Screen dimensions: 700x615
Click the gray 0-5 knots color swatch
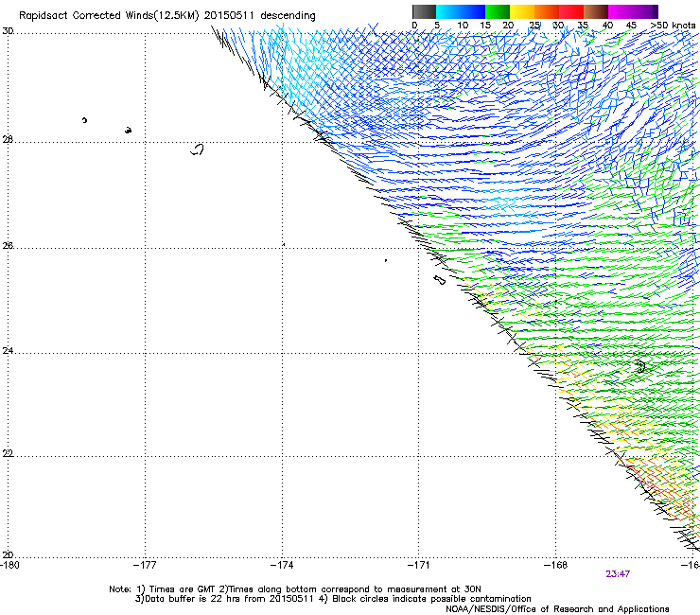point(424,11)
